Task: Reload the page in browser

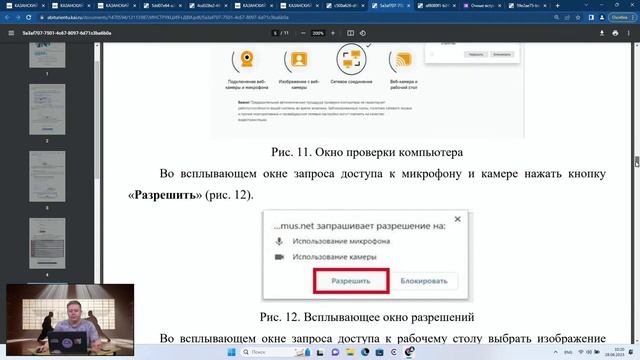Action: (x=29, y=18)
